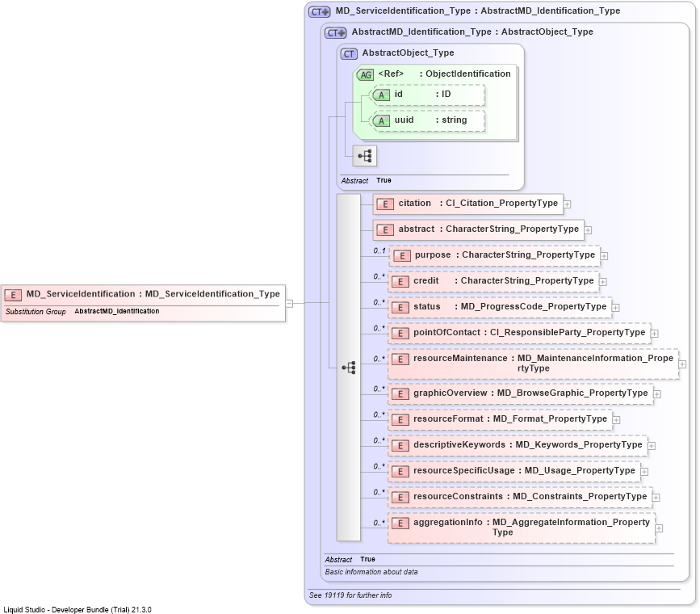Click the E icon of descriptiveKeywords element
This screenshot has height=614, width=700.
pyautogui.click(x=400, y=446)
